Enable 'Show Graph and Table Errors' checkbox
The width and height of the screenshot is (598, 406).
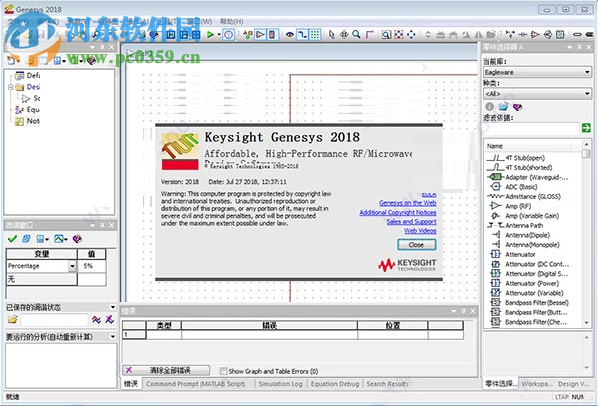pos(223,371)
